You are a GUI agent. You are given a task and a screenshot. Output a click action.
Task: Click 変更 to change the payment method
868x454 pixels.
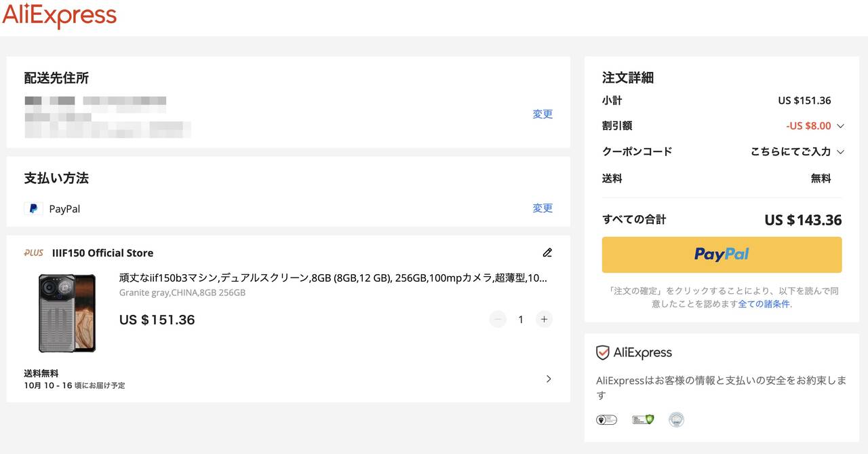click(x=542, y=208)
